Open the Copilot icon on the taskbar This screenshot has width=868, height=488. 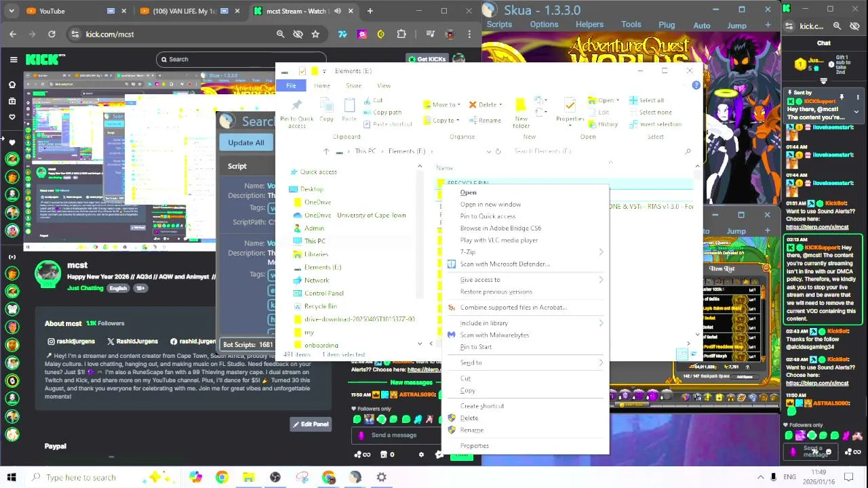click(195, 477)
